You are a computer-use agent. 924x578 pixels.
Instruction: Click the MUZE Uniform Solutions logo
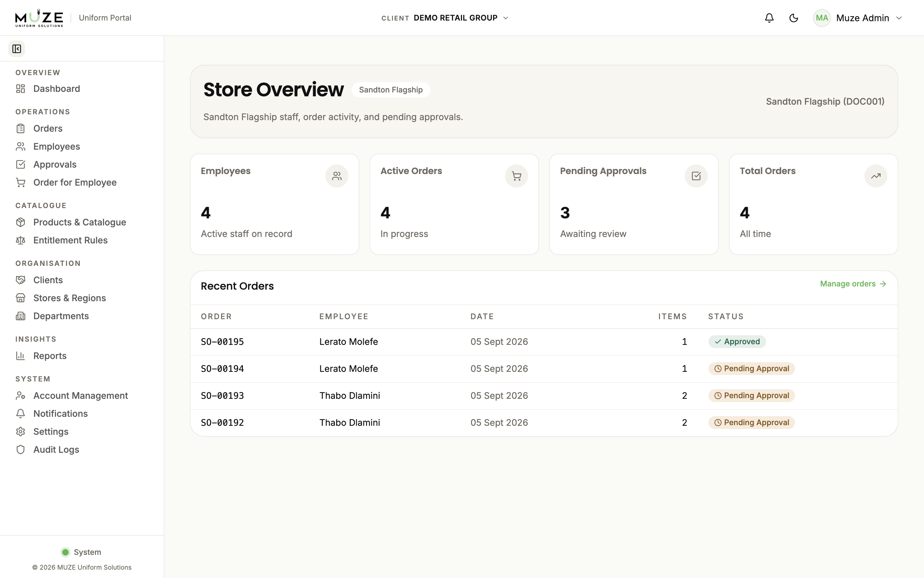click(39, 18)
